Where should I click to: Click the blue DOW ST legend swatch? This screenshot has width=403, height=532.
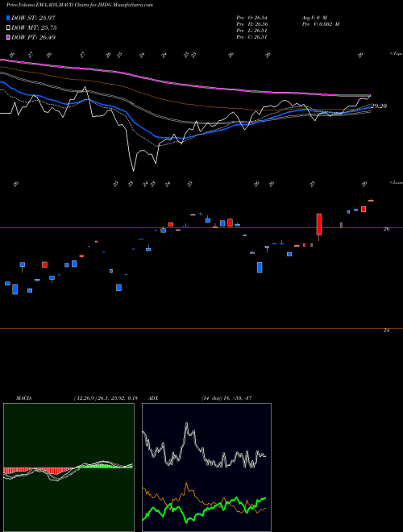pyautogui.click(x=8, y=18)
